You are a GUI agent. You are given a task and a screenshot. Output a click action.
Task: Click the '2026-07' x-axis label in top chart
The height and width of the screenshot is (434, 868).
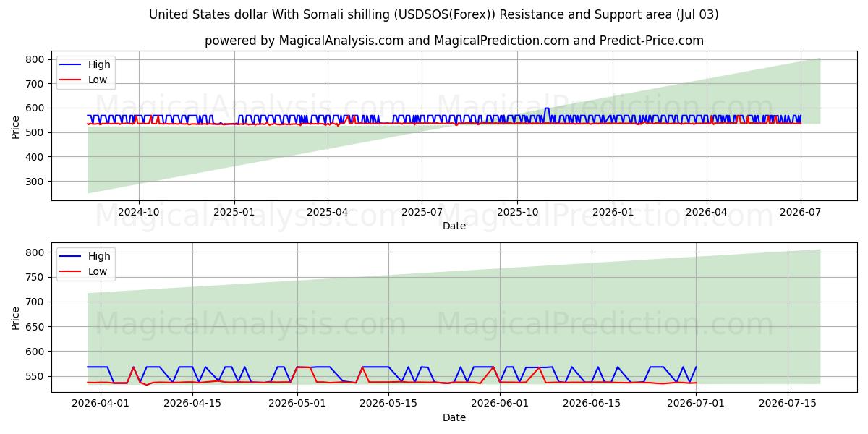800,213
